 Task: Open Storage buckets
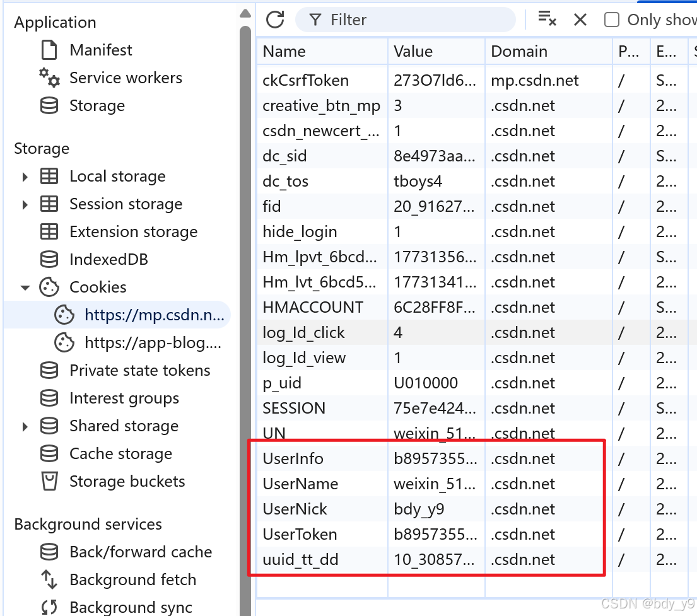127,481
